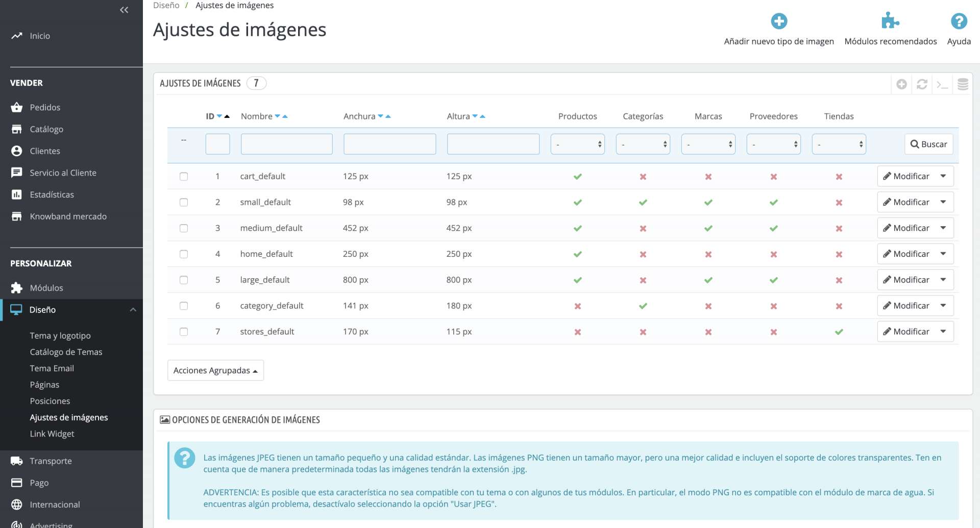
Task: Click the export to SQL Manager database icon
Action: tap(963, 84)
